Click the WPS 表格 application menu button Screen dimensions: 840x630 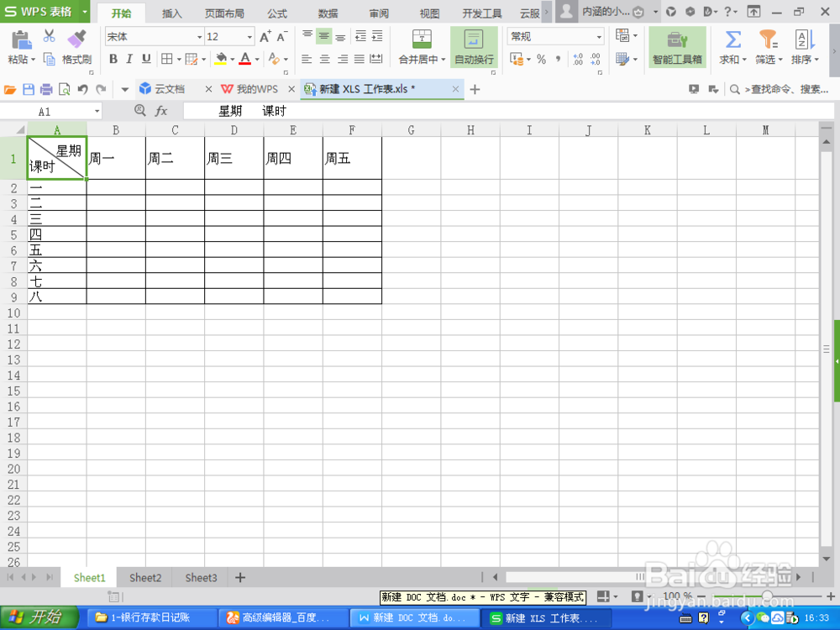pyautogui.click(x=45, y=11)
